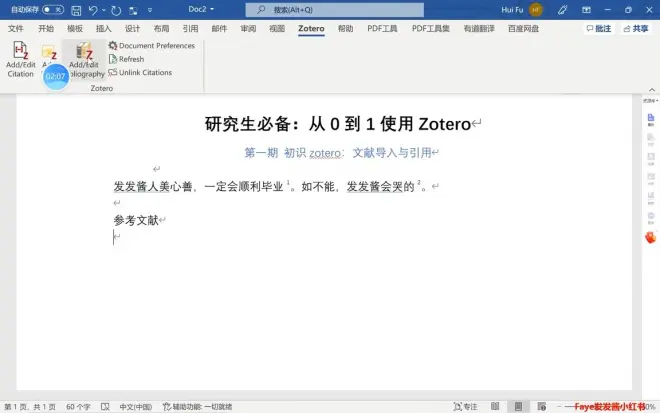Click the subtitle 第一期 初识 zotero line
Screen dimensions: 660x413
click(338, 152)
